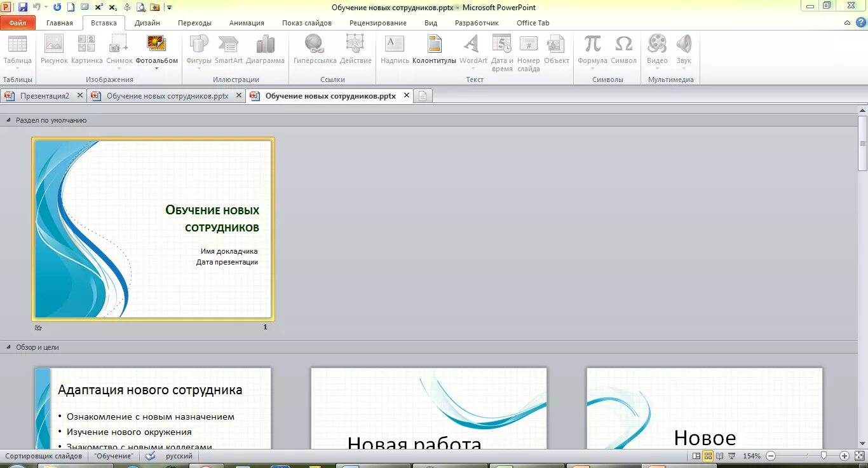Undo the last action
This screenshot has height=468, width=868.
(37, 7)
